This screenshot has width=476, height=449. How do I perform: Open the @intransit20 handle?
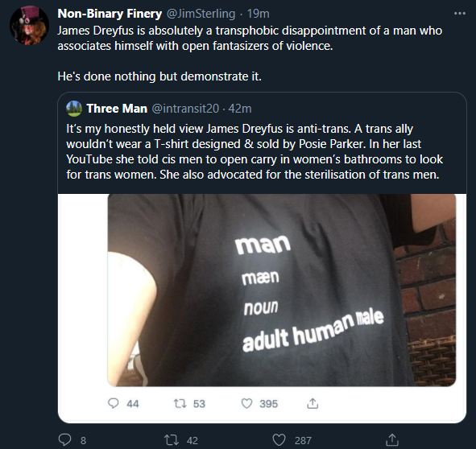click(185, 109)
